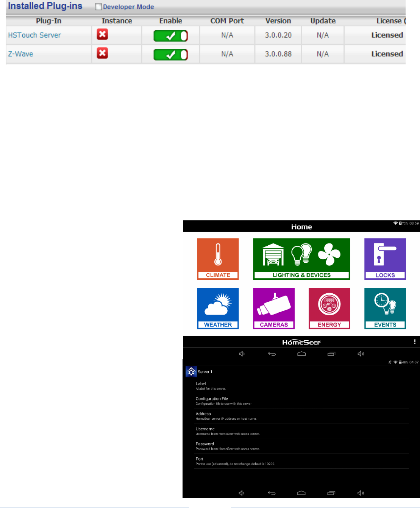Click the 03:59 clock on Home screen
Screen dimensions: 420x508
point(414,223)
